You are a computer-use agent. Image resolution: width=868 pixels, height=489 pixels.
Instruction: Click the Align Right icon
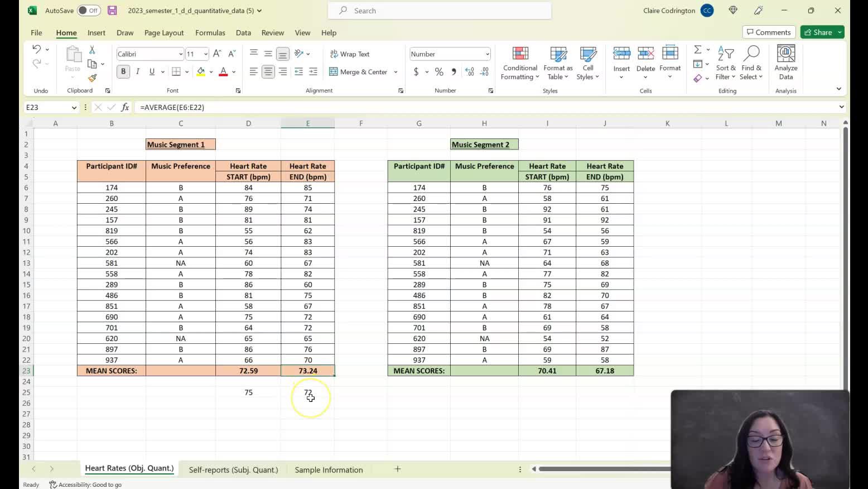[283, 71]
